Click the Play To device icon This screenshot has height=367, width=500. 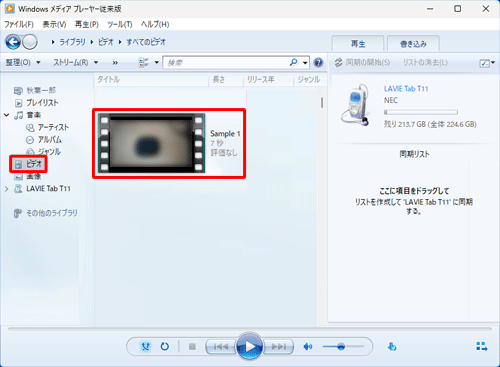coord(392,347)
